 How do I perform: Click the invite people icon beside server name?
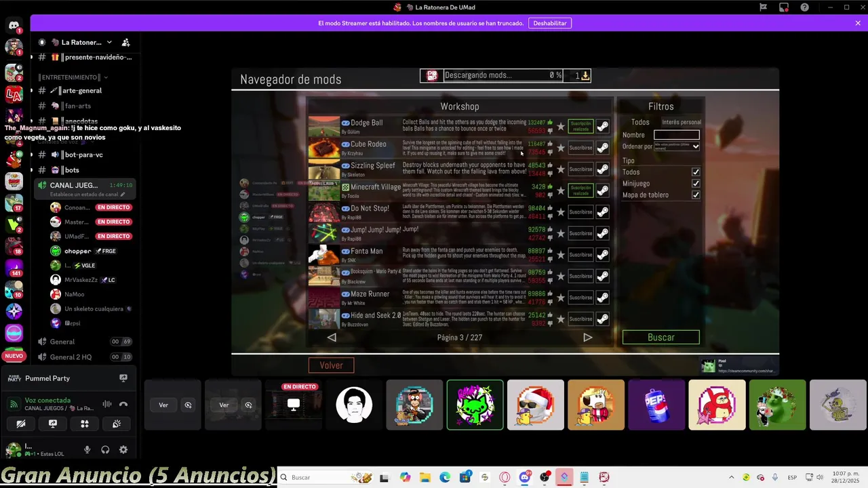pos(125,42)
